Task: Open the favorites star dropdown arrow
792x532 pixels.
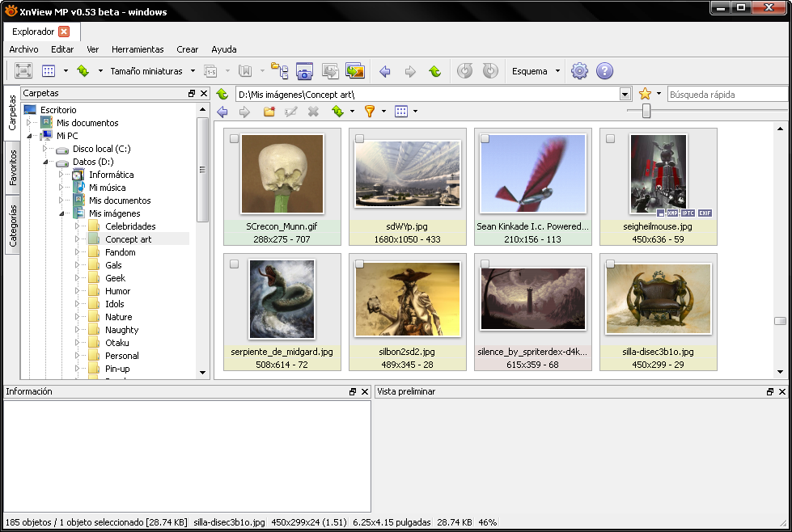Action: coord(659,94)
